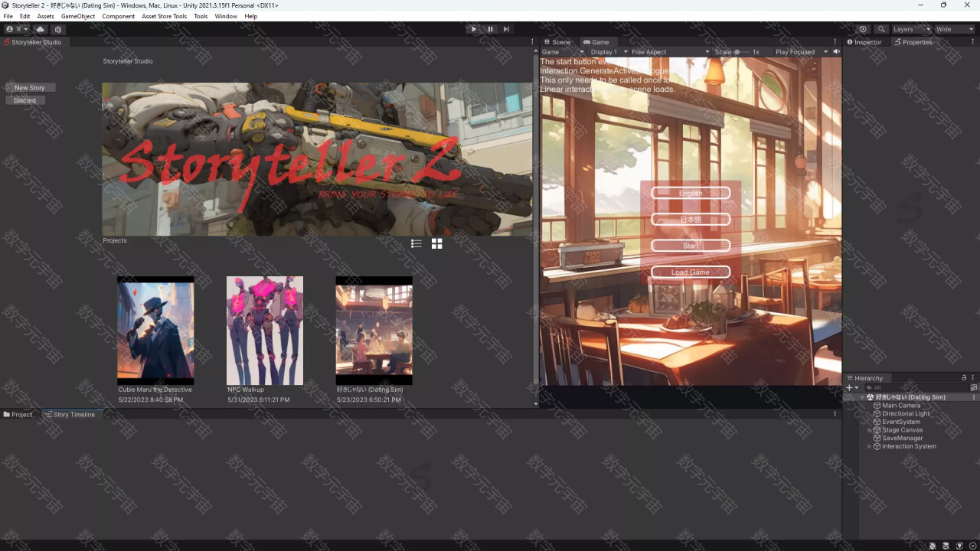Screen dimensions: 980x551
Task: Click the Step frame button
Action: (506, 29)
